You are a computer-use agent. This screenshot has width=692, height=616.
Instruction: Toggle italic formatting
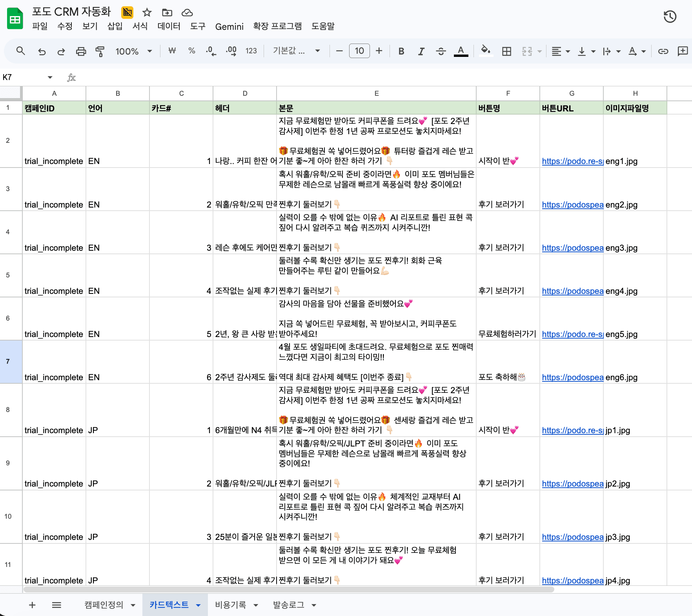(421, 51)
